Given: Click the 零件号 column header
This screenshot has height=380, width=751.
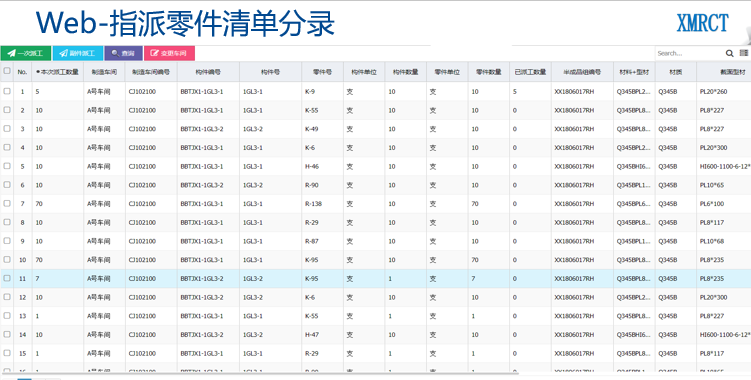Looking at the screenshot, I should point(322,72).
